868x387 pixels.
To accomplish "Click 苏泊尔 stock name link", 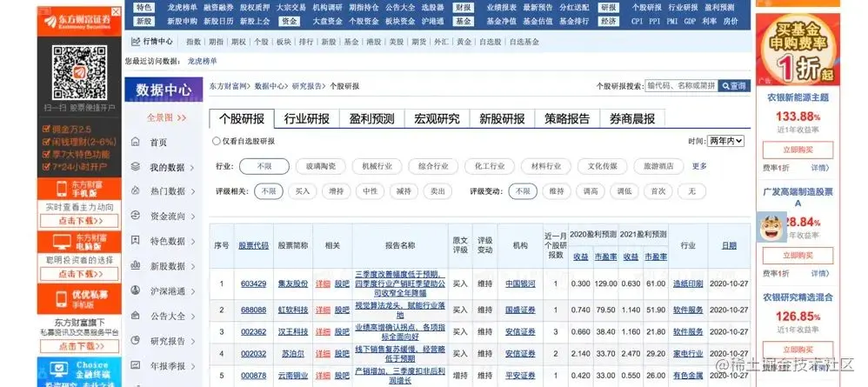I will coord(293,353).
